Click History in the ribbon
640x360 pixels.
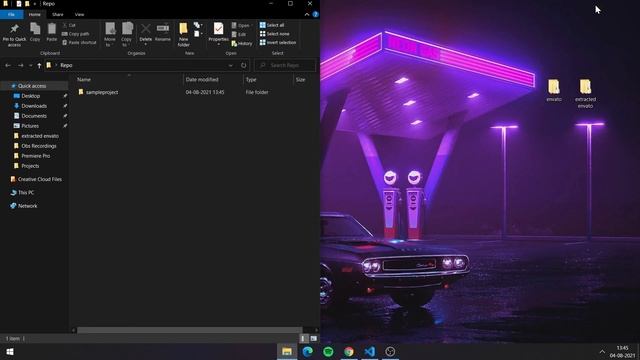click(242, 43)
